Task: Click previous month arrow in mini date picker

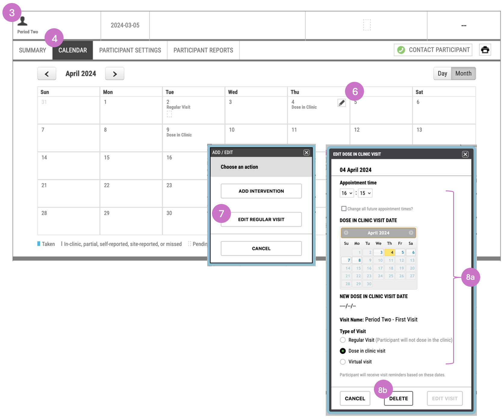Action: pos(346,233)
